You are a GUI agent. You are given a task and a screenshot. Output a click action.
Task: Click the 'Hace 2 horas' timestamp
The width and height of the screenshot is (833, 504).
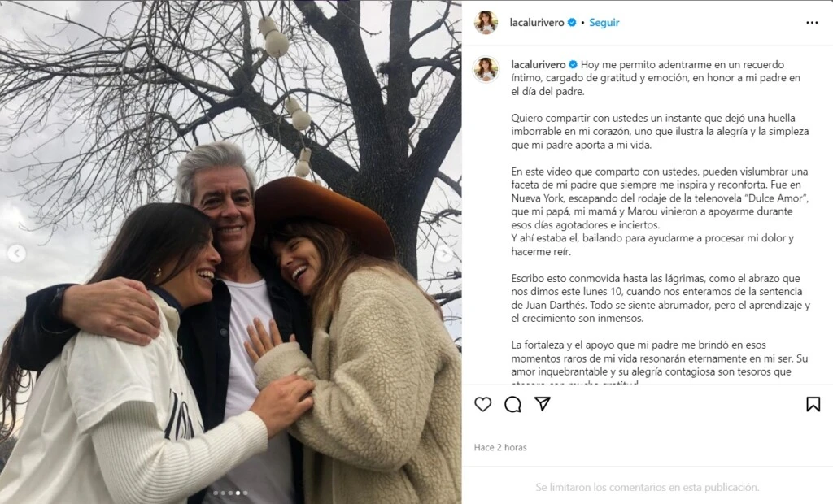point(500,447)
